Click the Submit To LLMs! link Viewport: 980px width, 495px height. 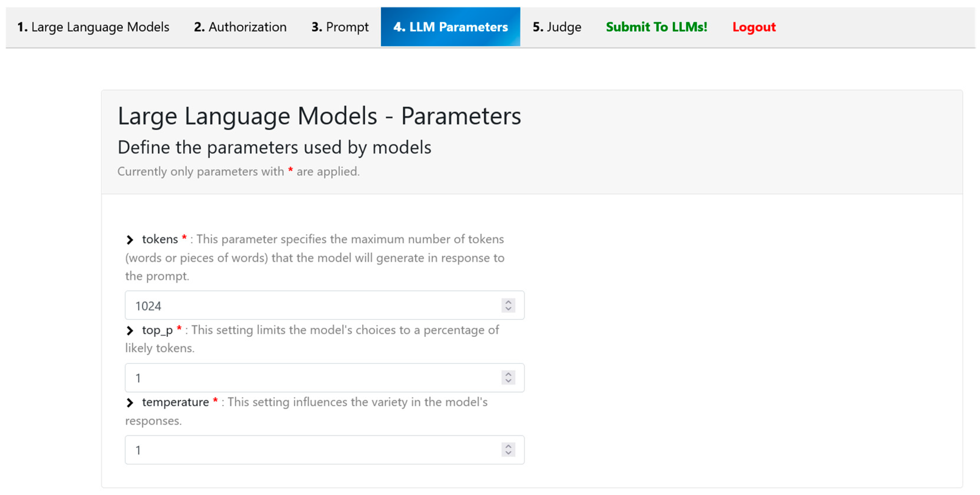656,27
